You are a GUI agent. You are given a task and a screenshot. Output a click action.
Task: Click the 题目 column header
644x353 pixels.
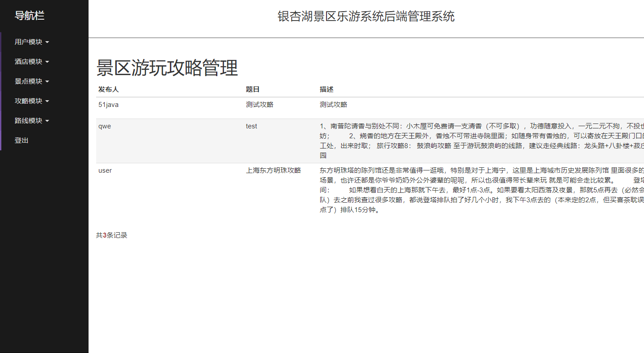click(253, 89)
